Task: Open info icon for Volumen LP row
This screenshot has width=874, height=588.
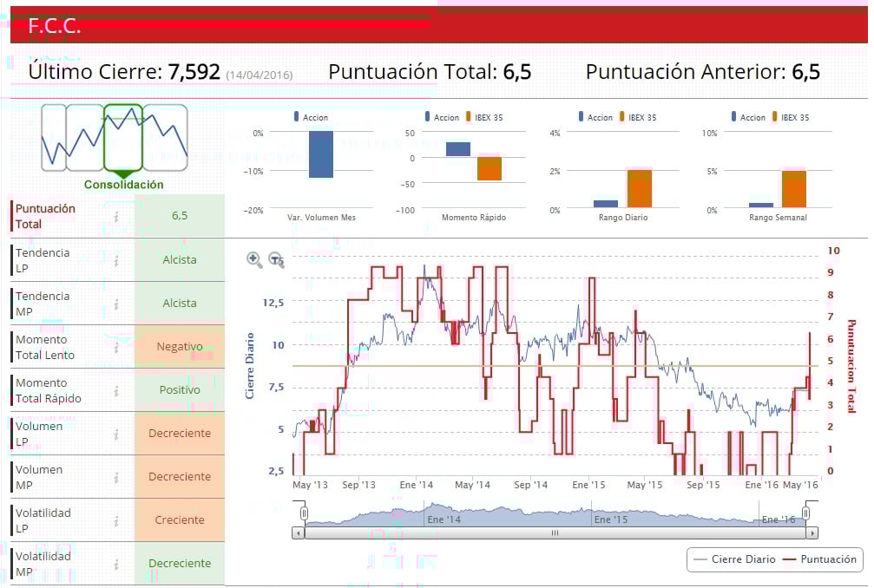Action: (x=116, y=434)
